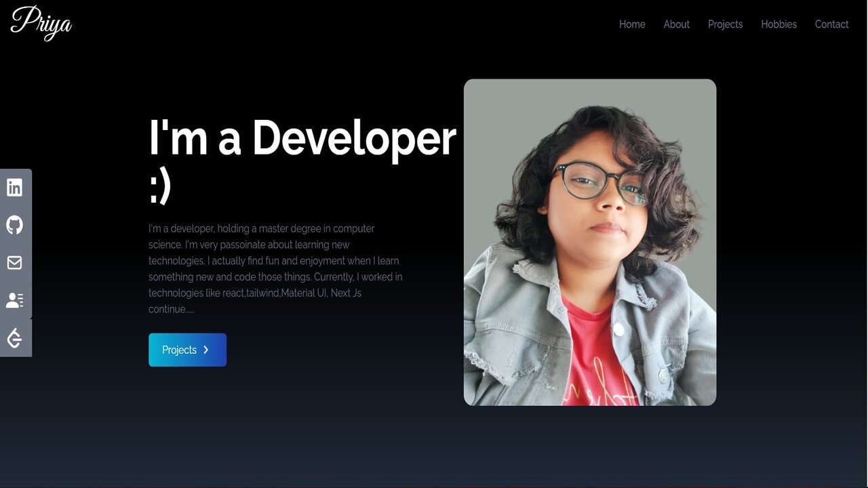
Task: Go to Home in the navigation bar
Action: click(632, 24)
